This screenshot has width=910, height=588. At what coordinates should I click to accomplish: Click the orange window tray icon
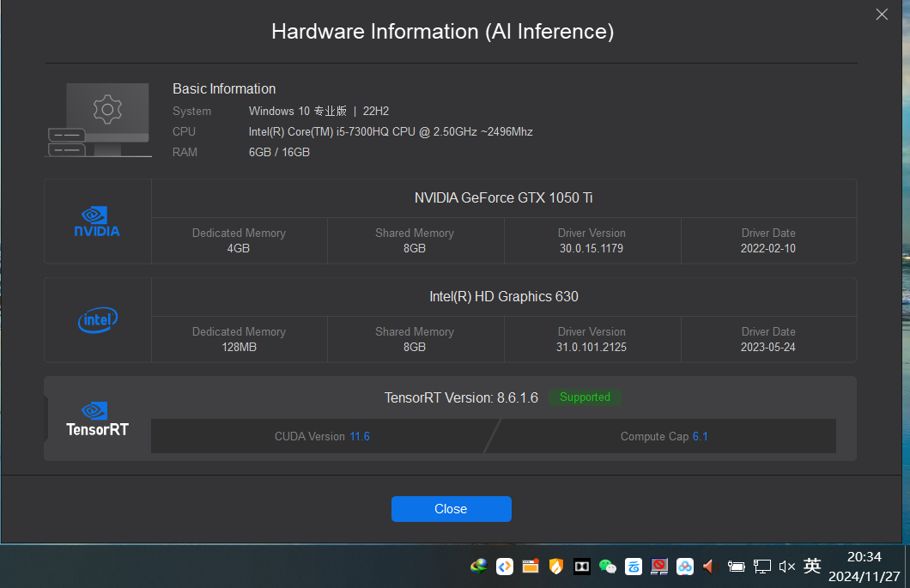531,566
